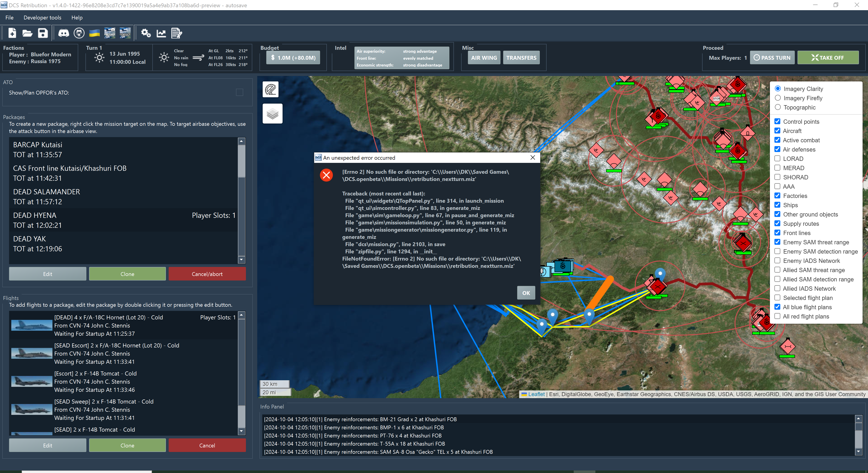This screenshot has width=868, height=473.
Task: Open the Developer tools menu
Action: [x=42, y=17]
